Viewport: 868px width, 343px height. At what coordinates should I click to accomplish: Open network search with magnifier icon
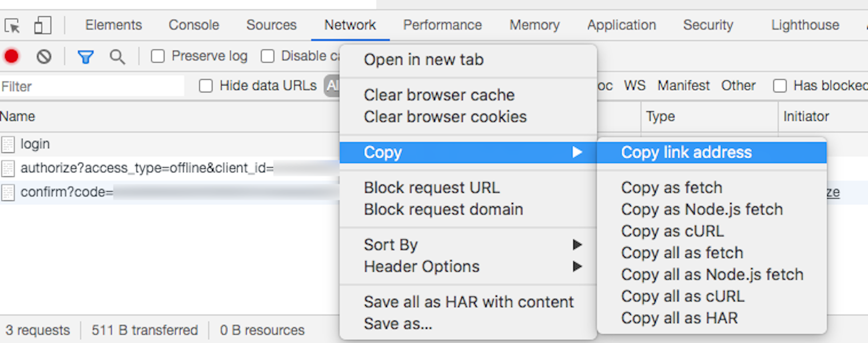[117, 57]
